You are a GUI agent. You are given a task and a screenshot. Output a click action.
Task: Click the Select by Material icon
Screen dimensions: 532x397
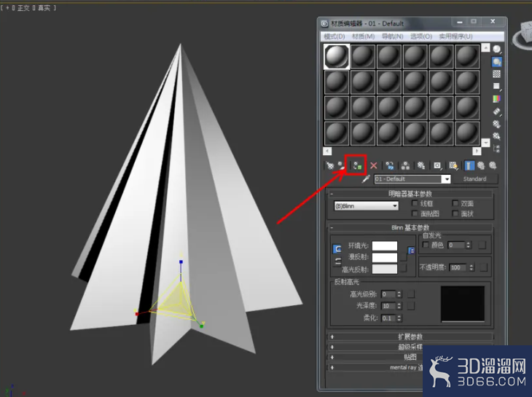(497, 136)
